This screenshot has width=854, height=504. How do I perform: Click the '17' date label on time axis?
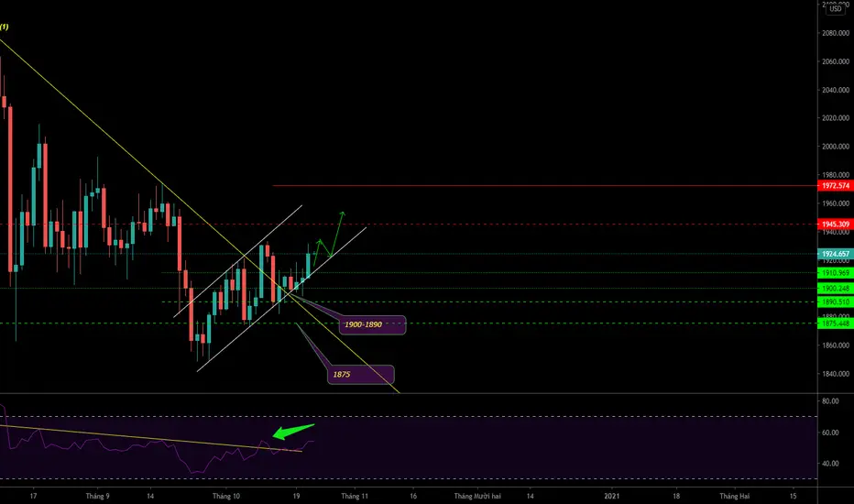(33, 496)
